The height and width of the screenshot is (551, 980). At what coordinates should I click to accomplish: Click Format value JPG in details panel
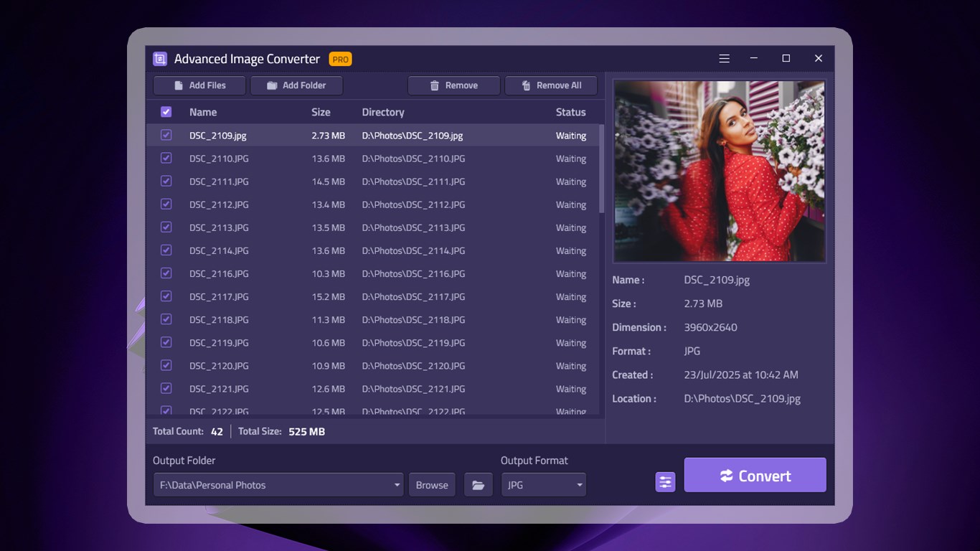tap(692, 351)
